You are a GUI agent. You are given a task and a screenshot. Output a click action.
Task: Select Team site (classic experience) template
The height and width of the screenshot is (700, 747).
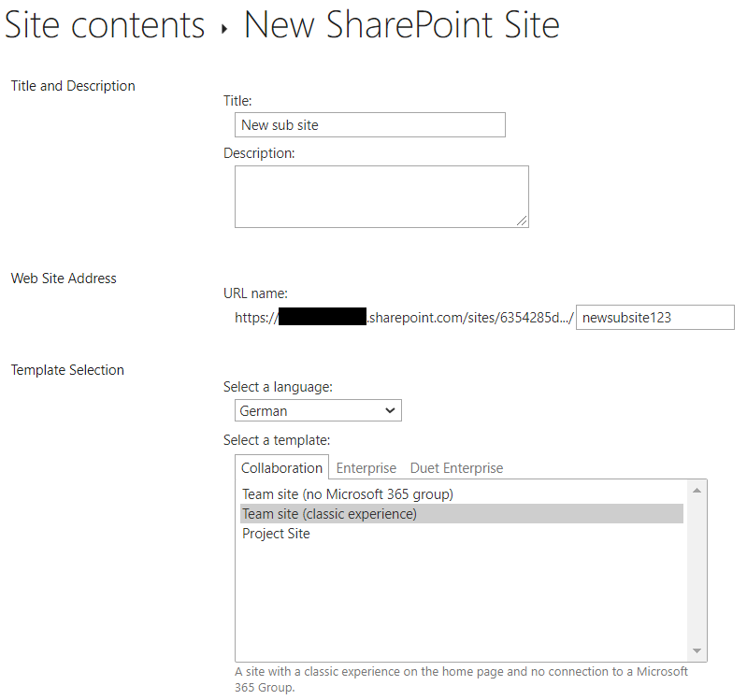coord(462,514)
